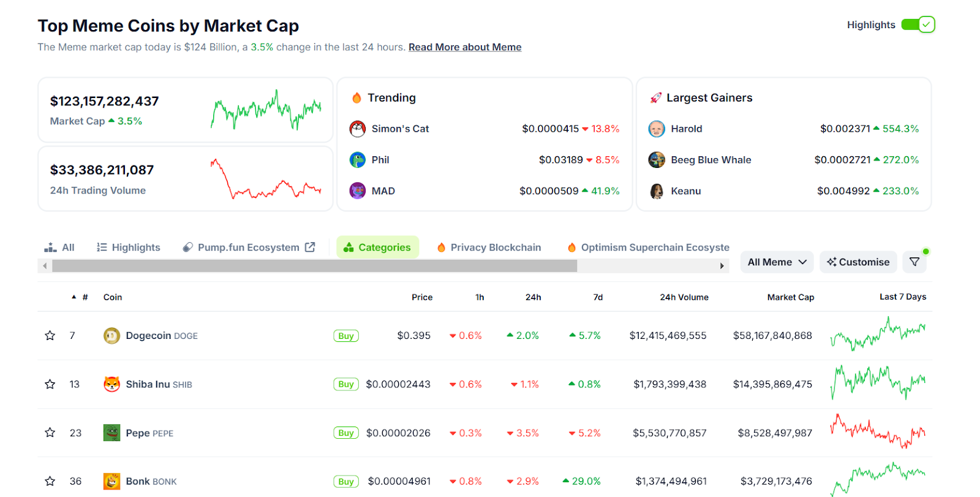The image size is (980, 497).
Task: Open the Read More about Meme link
Action: click(465, 47)
